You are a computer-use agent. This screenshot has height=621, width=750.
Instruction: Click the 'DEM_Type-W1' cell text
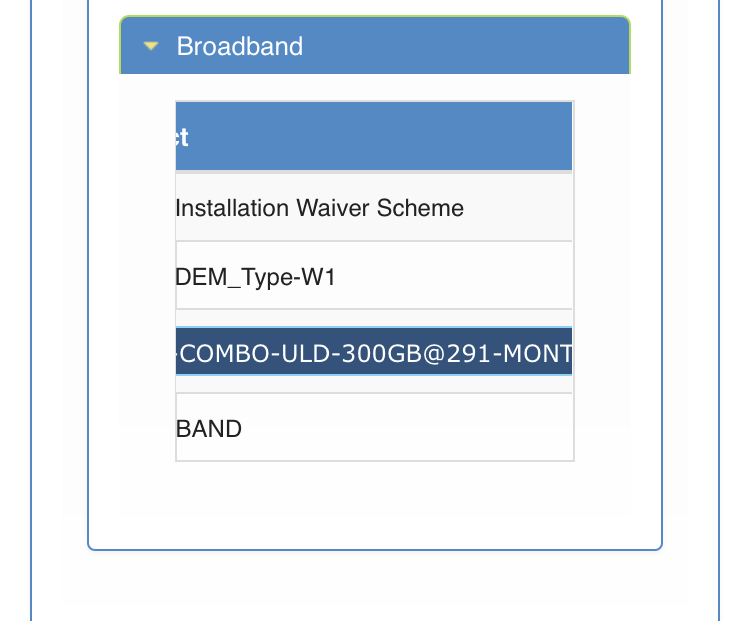click(256, 276)
